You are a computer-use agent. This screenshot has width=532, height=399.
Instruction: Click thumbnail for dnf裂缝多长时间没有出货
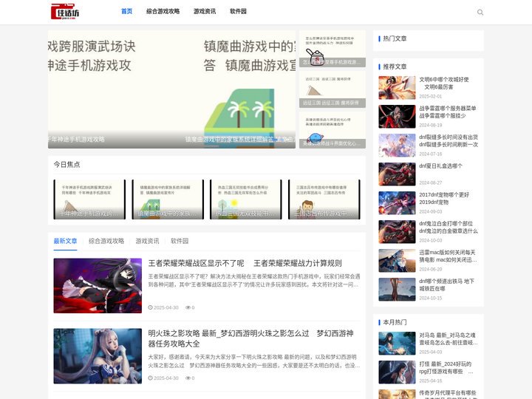397,146
